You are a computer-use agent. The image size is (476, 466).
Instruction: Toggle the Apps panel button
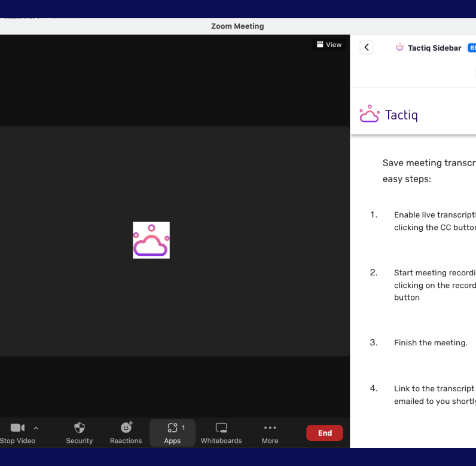click(x=172, y=433)
